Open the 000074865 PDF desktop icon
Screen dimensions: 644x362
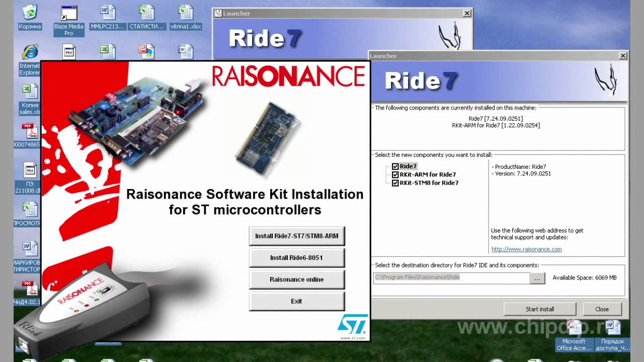pyautogui.click(x=28, y=135)
